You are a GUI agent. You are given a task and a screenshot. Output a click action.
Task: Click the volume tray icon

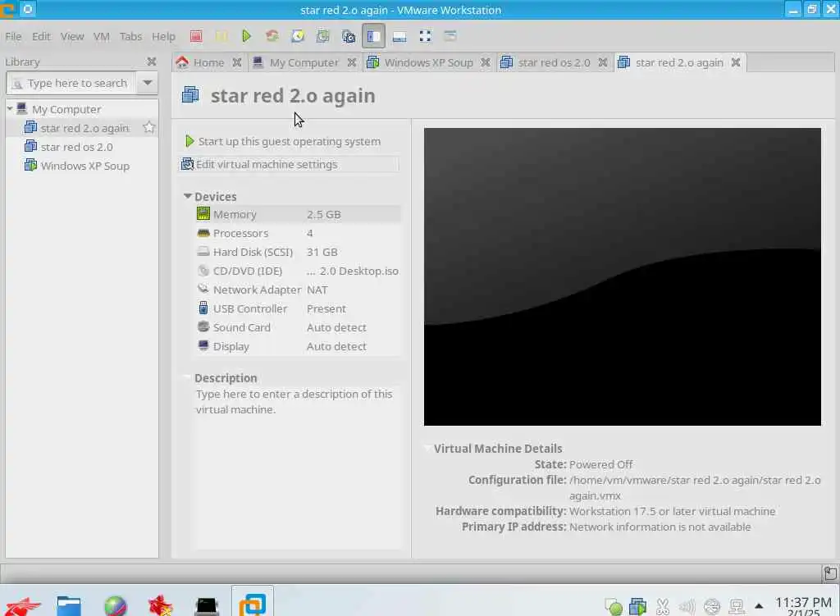(x=687, y=606)
